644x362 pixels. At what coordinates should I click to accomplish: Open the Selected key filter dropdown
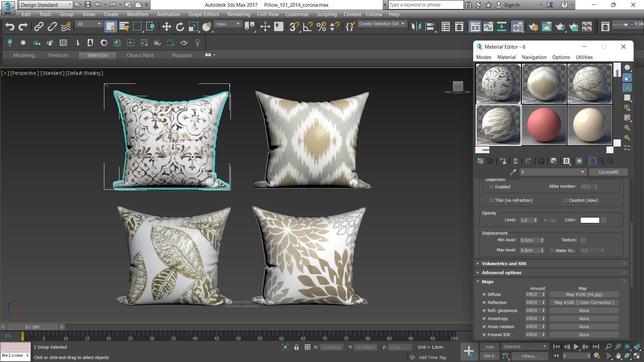(x=525, y=347)
